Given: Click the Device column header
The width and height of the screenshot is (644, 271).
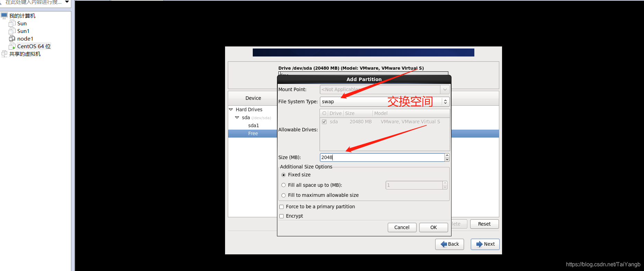Looking at the screenshot, I should pyautogui.click(x=253, y=98).
